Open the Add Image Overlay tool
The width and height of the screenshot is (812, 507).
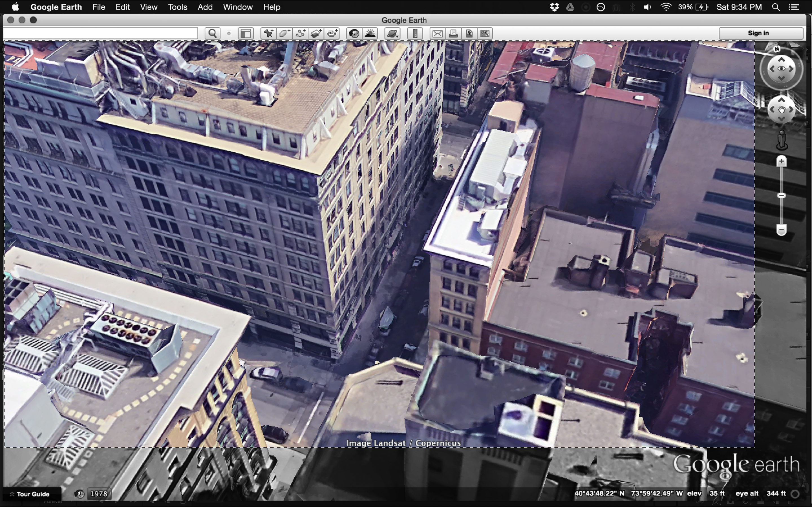click(316, 33)
